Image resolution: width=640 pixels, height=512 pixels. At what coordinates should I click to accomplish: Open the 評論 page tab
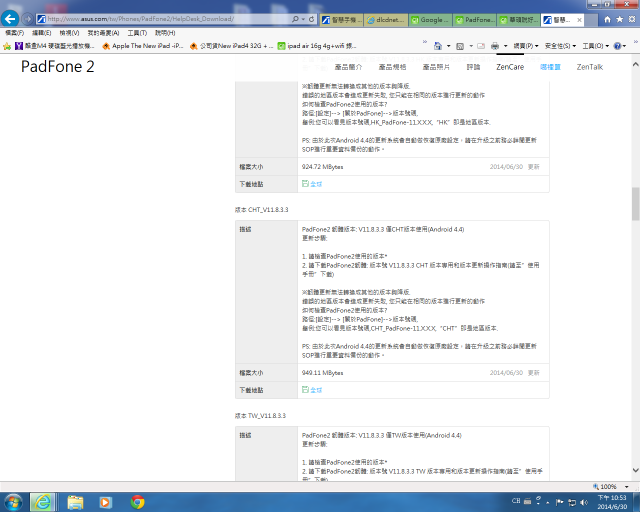pyautogui.click(x=473, y=67)
